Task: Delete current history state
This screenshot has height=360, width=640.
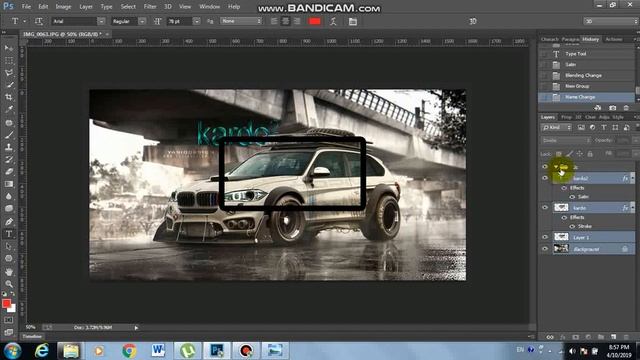Action: coord(626,108)
